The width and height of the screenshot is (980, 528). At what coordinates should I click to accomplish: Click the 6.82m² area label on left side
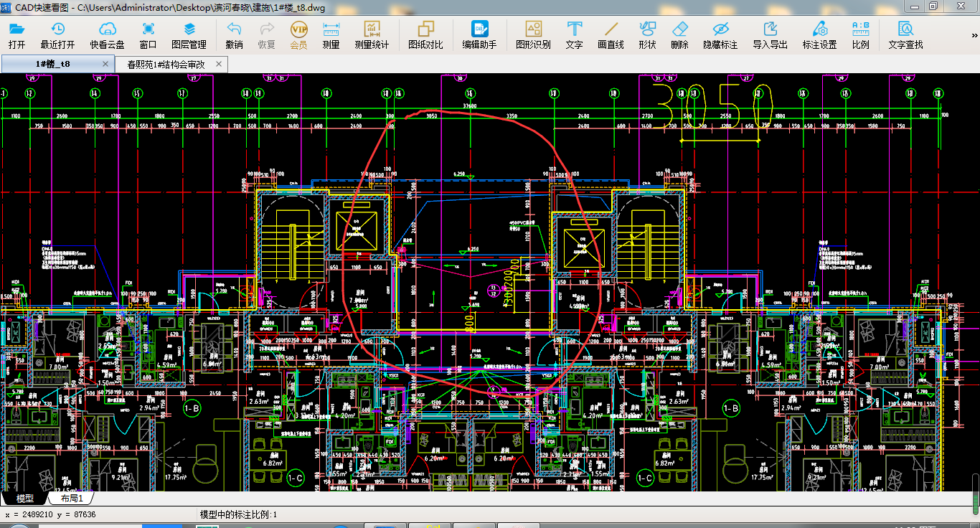pos(273,463)
